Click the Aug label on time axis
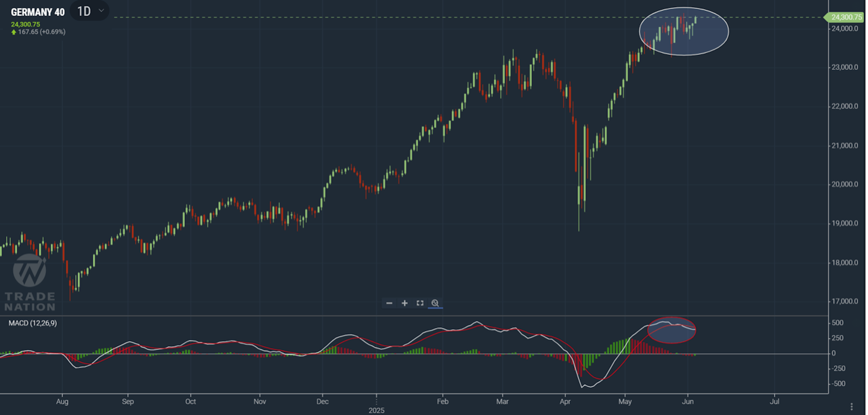Screen dimensions: 868x415 [x=62, y=401]
